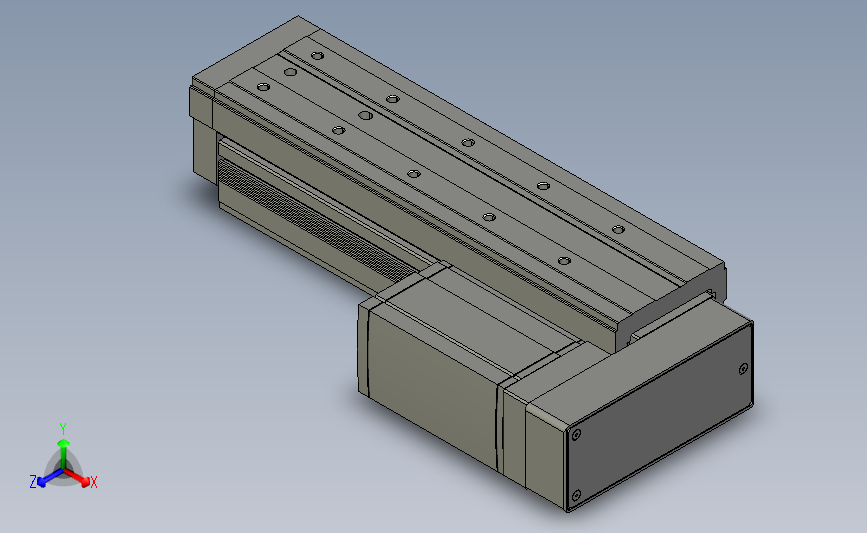
Task: Select the dark end cover plate of the motor housing
Action: (x=660, y=417)
